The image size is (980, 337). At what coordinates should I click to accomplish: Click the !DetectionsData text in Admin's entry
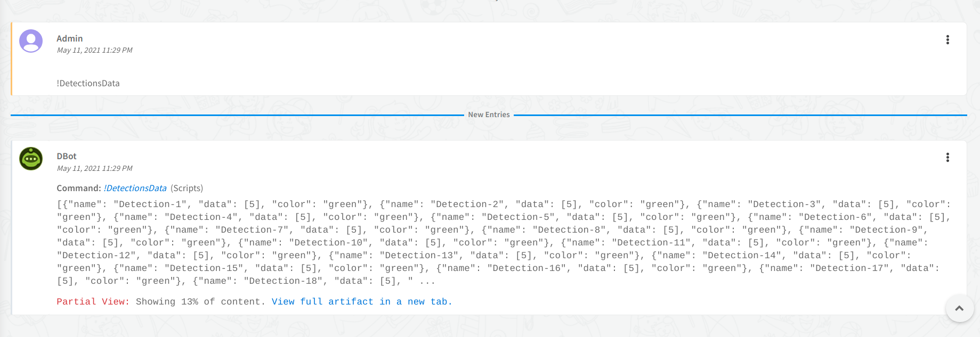tap(88, 84)
